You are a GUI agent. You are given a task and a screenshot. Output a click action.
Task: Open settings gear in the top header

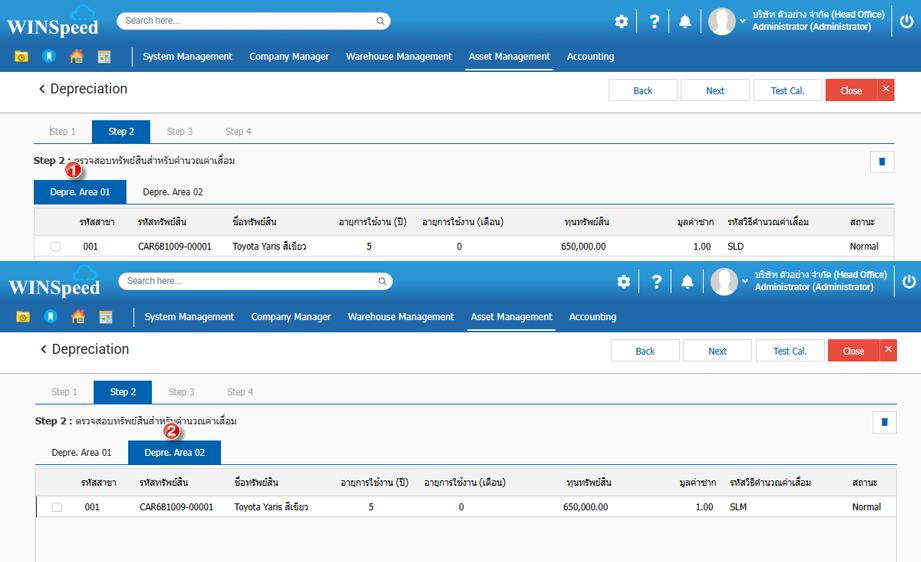(621, 21)
